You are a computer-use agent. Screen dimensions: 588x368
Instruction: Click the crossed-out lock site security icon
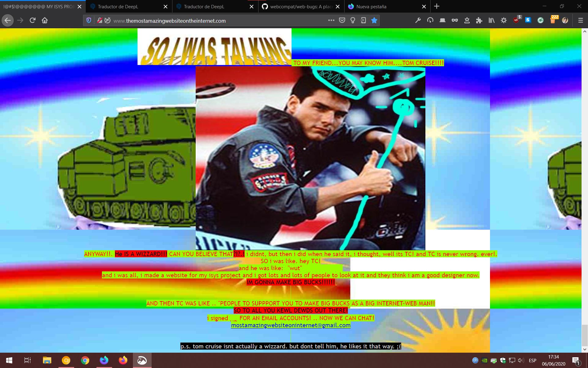(x=100, y=21)
